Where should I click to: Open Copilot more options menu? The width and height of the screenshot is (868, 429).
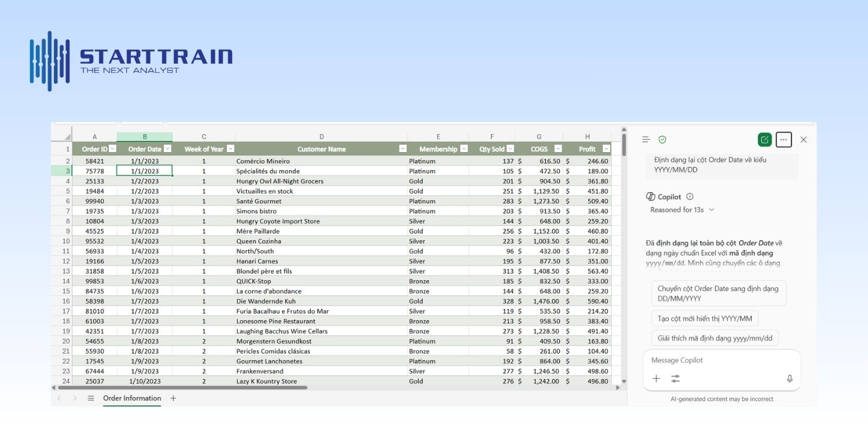[784, 139]
